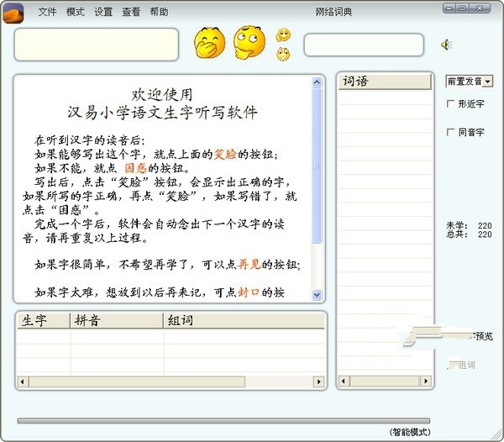Click right arrow of 词语 list scrollbar
The image size is (504, 442).
tap(426, 381)
